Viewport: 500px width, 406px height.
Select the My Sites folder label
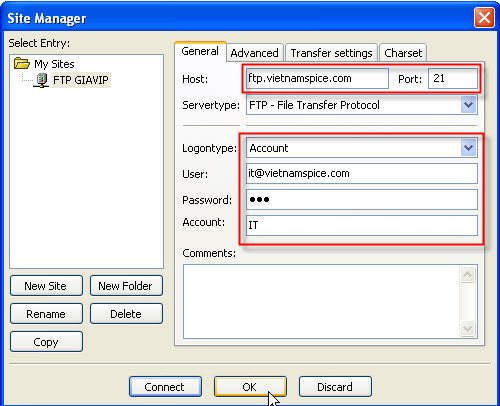(x=54, y=64)
